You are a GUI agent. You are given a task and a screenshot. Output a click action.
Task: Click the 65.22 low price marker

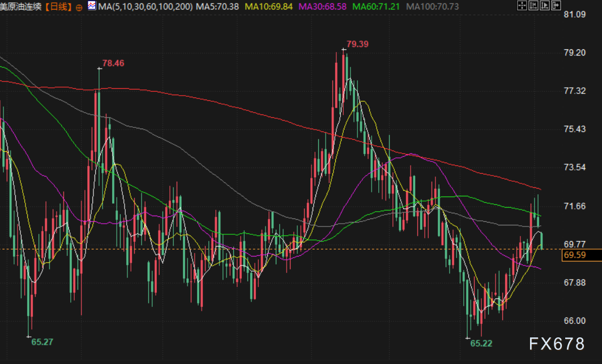[x=481, y=343]
